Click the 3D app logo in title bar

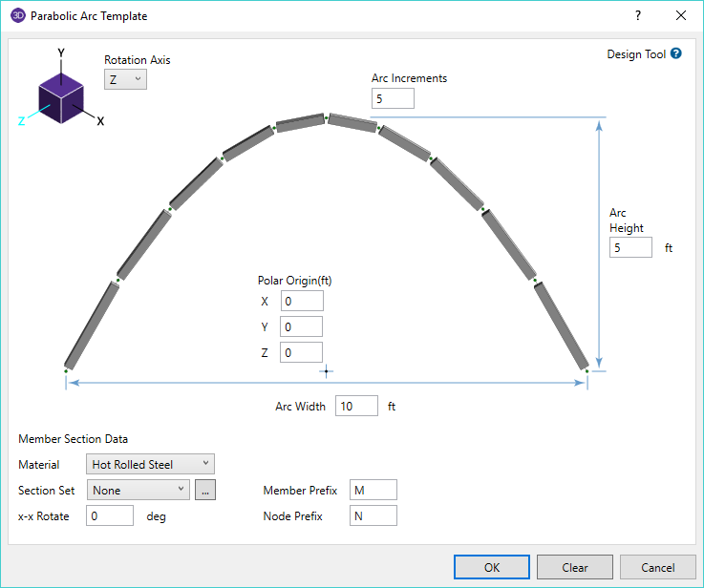coord(17,16)
